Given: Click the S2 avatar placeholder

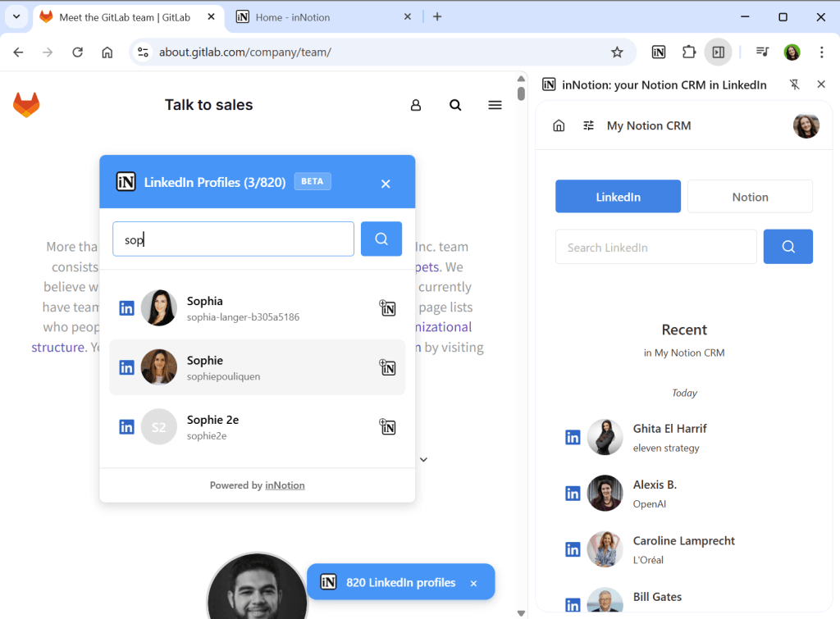Looking at the screenshot, I should tap(158, 427).
